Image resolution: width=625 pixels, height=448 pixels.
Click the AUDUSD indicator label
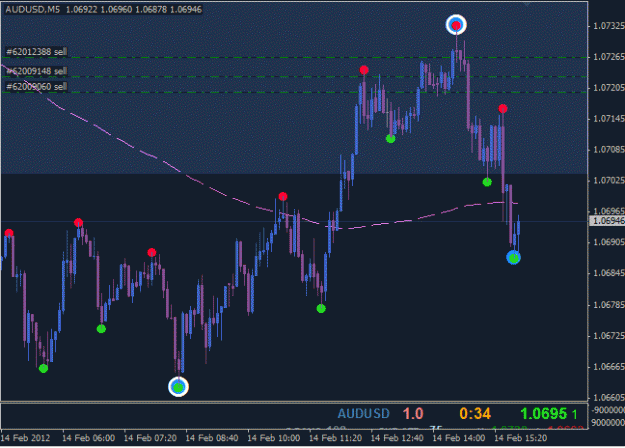tap(364, 414)
